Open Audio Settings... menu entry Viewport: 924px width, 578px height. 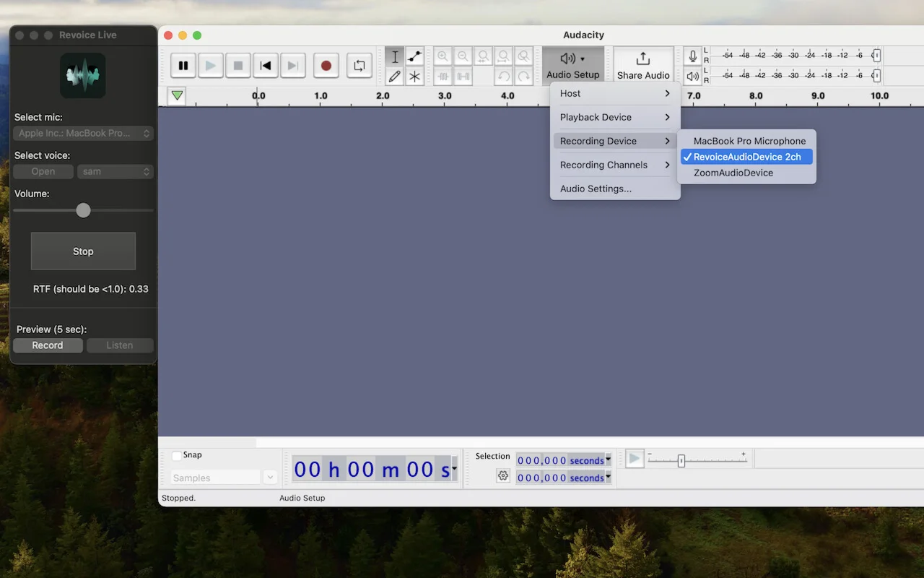tap(596, 189)
